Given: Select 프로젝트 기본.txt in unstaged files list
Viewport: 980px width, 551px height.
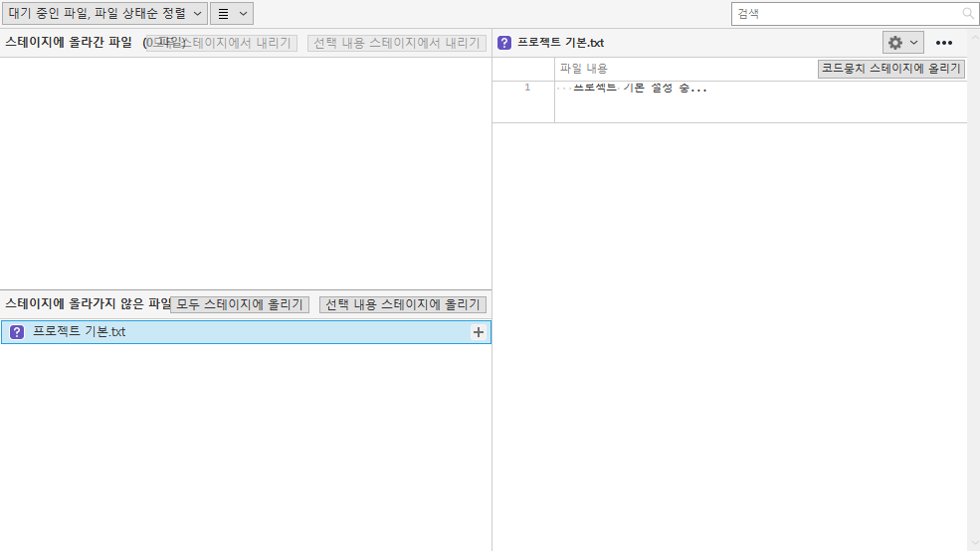Looking at the screenshot, I should pyautogui.click(x=246, y=332).
